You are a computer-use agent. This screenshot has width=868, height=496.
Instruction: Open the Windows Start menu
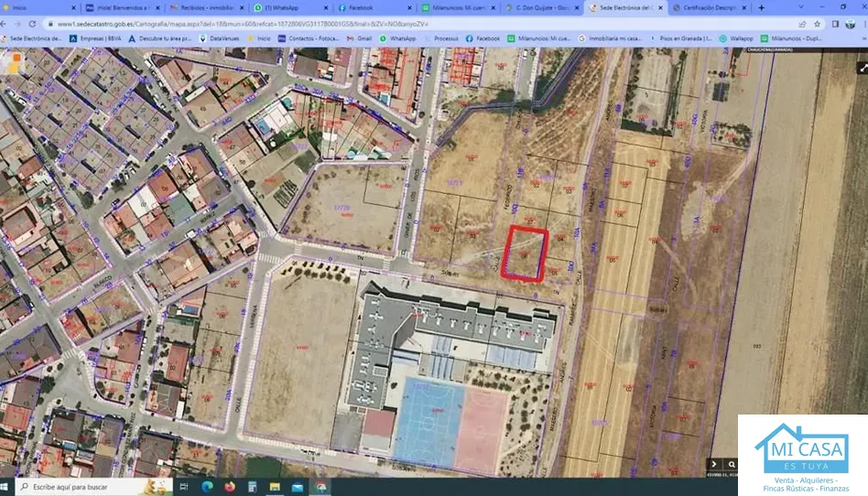pyautogui.click(x=5, y=487)
